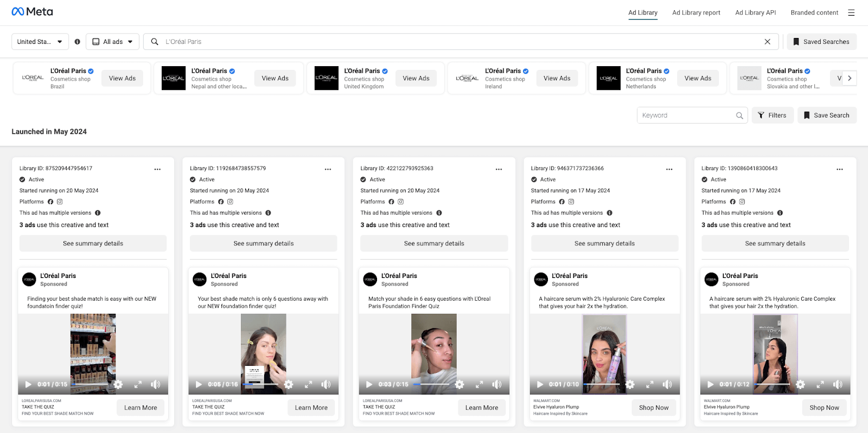The image size is (868, 433).
Task: Click the country info icon
Action: tap(77, 42)
